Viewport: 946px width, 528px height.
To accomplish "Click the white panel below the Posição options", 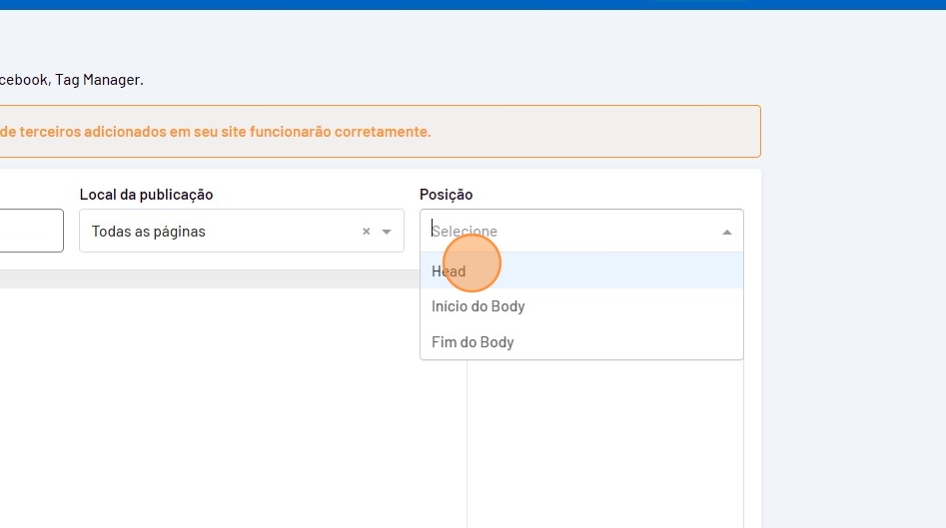I will click(x=605, y=440).
